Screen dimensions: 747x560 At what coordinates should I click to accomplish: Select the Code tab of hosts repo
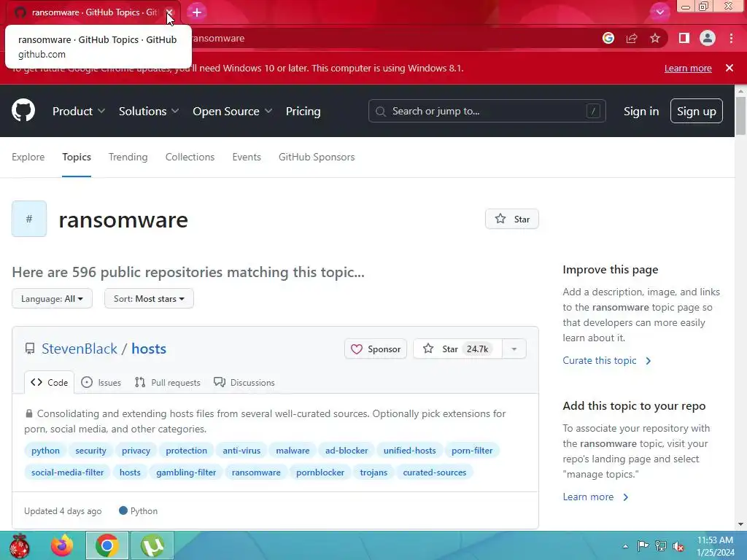coord(49,382)
